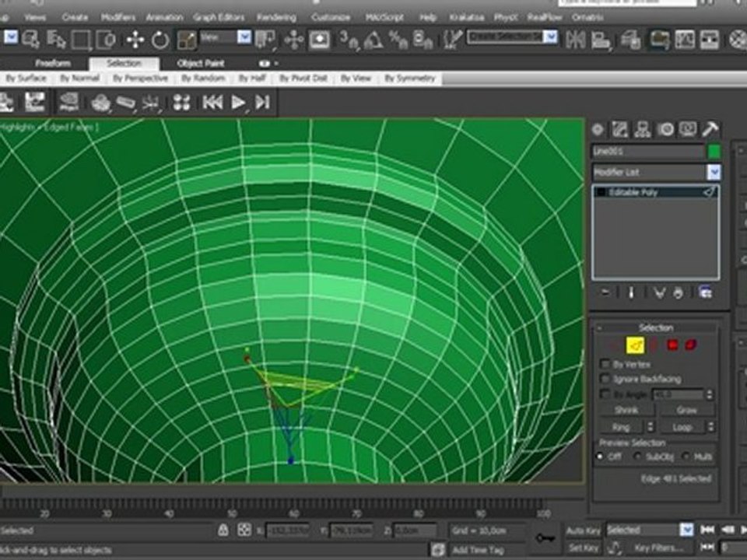Click Pin Stack icon below modifier list
This screenshot has width=747, height=560.
(x=605, y=293)
